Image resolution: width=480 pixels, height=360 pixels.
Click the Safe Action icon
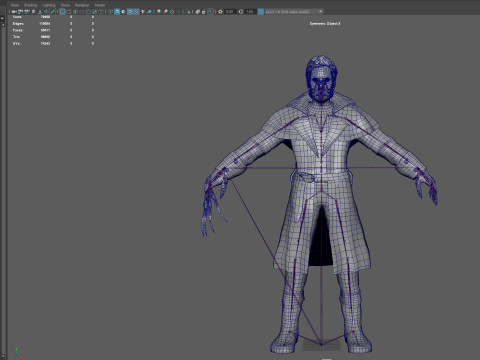coord(94,12)
